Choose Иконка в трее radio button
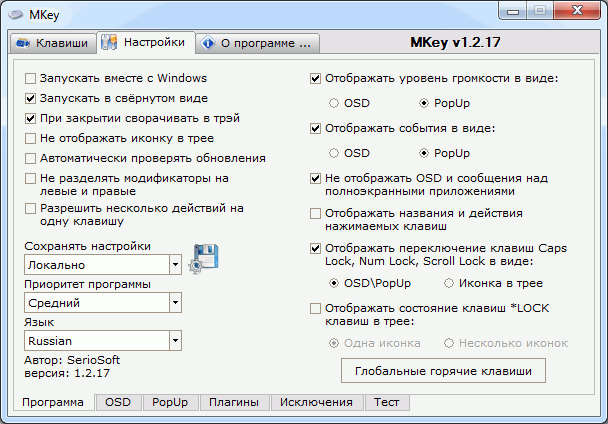The width and height of the screenshot is (608, 424). tap(449, 283)
